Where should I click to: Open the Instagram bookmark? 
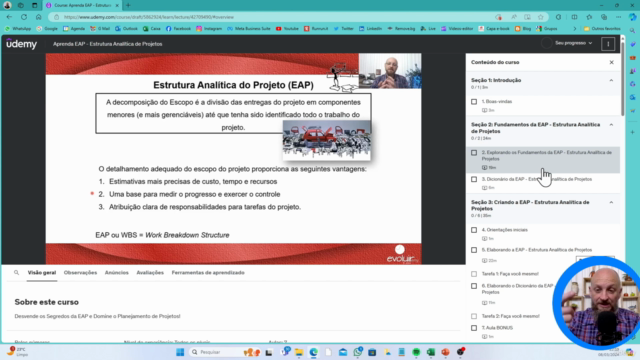[x=209, y=29]
